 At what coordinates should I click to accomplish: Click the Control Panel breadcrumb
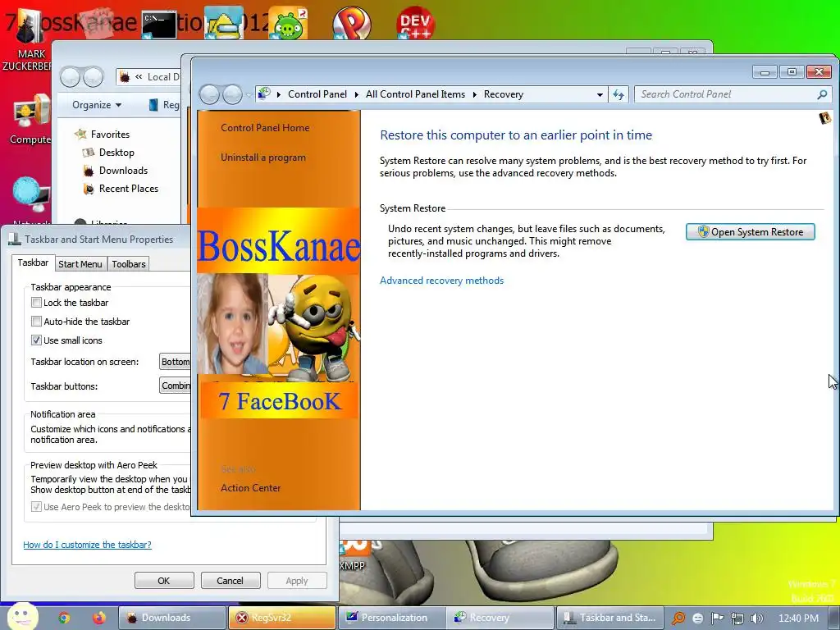click(x=317, y=94)
